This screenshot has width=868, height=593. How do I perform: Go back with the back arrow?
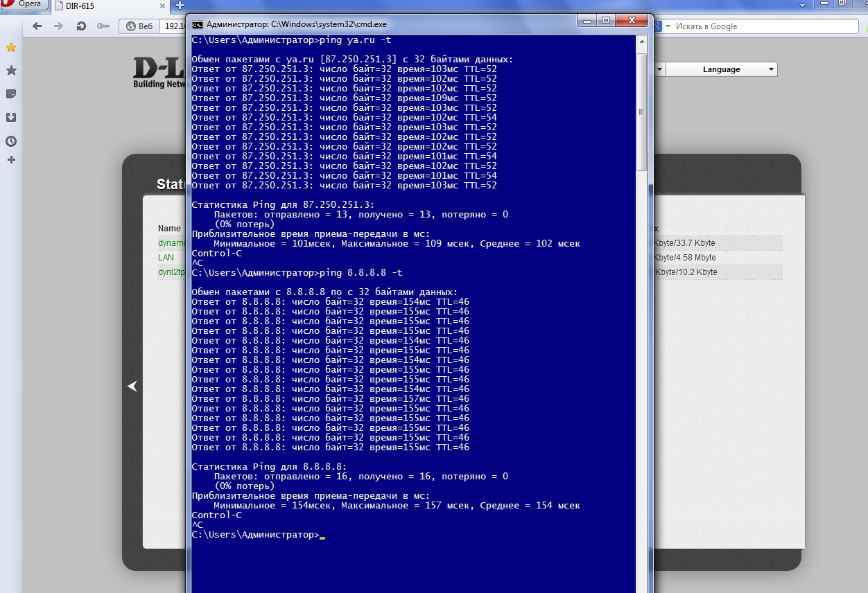[37, 26]
